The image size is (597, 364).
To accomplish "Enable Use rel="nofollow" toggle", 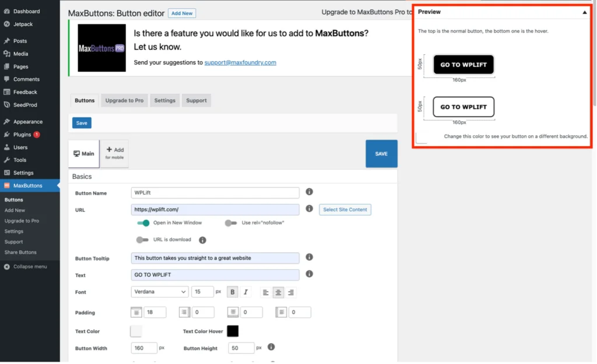I will click(x=231, y=223).
